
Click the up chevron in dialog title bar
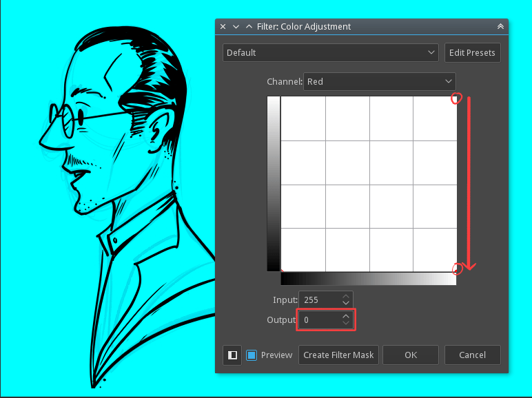coord(249,26)
